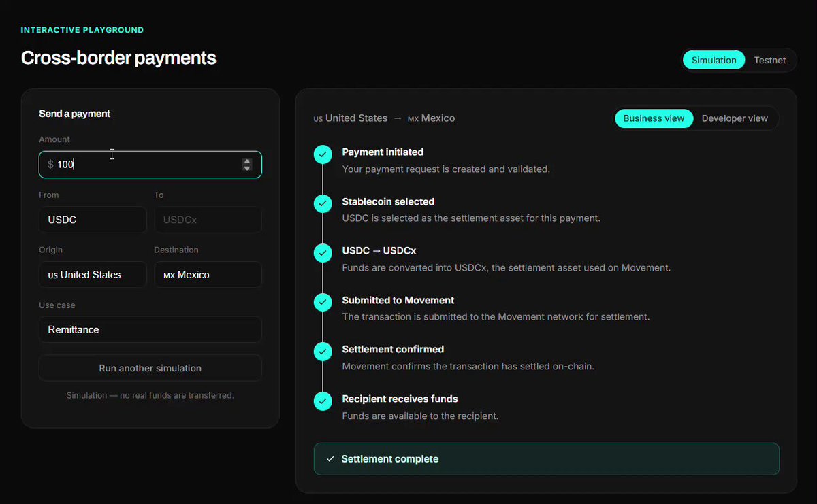Select the Business view option
This screenshot has width=817, height=504.
654,118
